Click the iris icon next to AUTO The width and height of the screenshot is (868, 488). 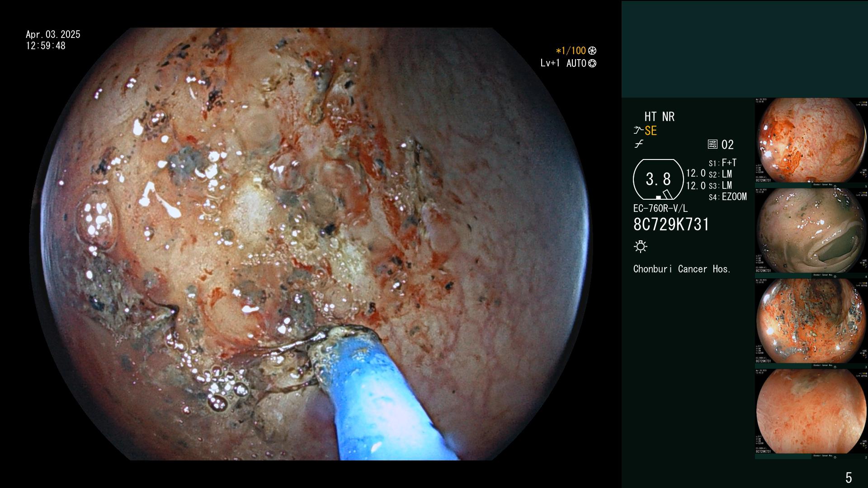point(592,63)
